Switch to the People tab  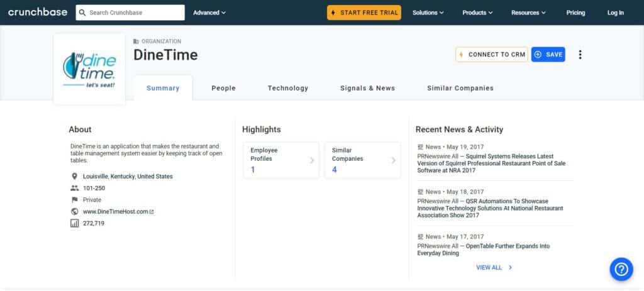coord(223,88)
